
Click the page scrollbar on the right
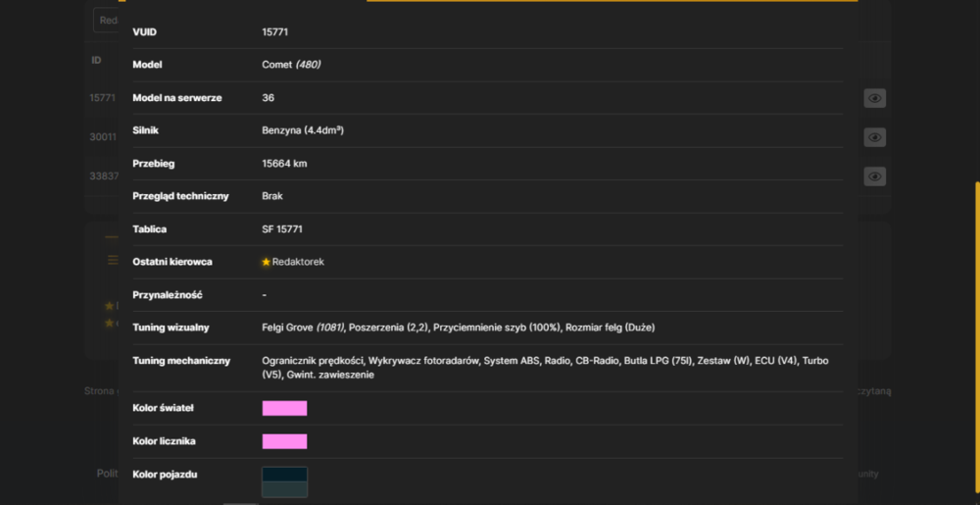point(977,337)
